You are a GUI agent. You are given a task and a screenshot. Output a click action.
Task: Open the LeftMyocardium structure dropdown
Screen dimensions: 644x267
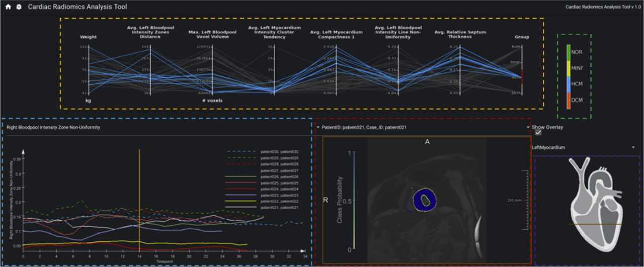pos(584,147)
